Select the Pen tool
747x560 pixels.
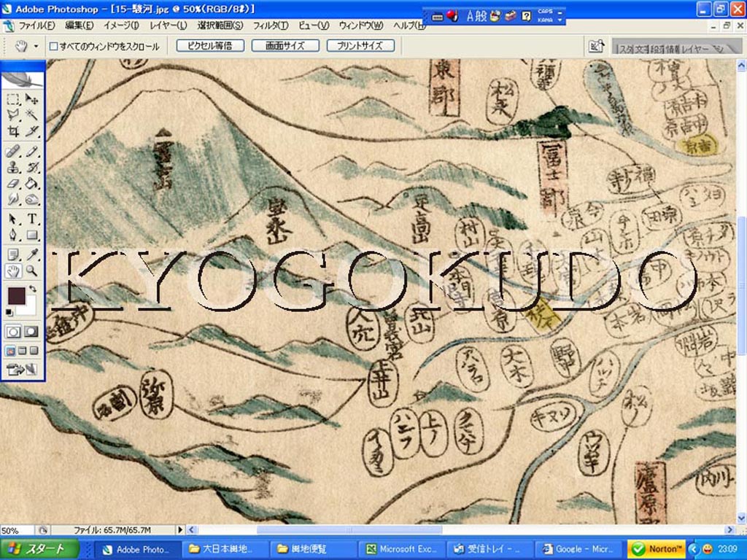point(13,235)
